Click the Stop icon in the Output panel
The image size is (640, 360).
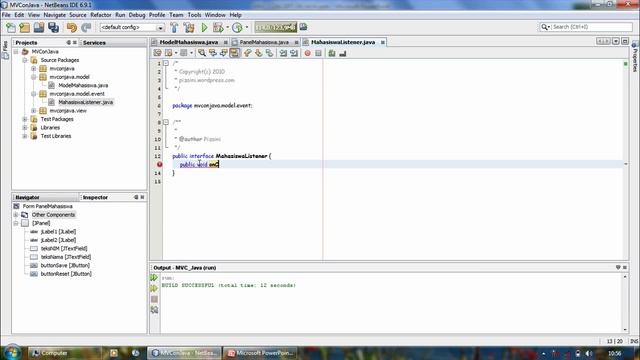(154, 299)
